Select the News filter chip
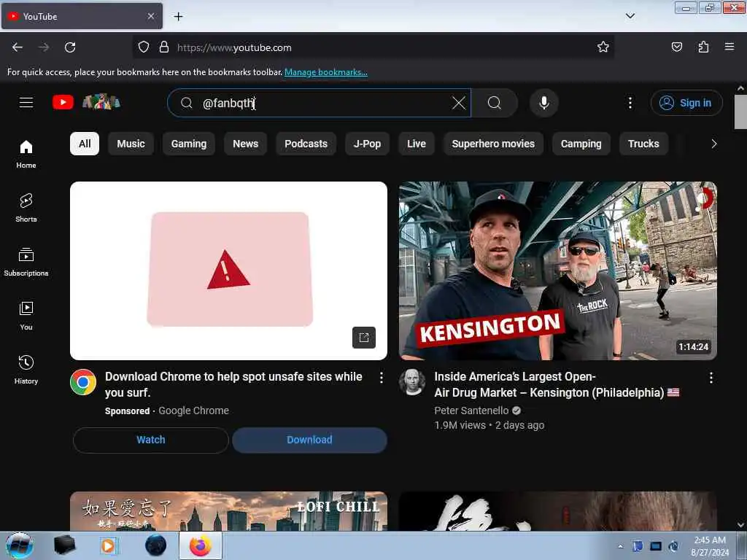Screen dimensions: 747x560 click(x=245, y=144)
